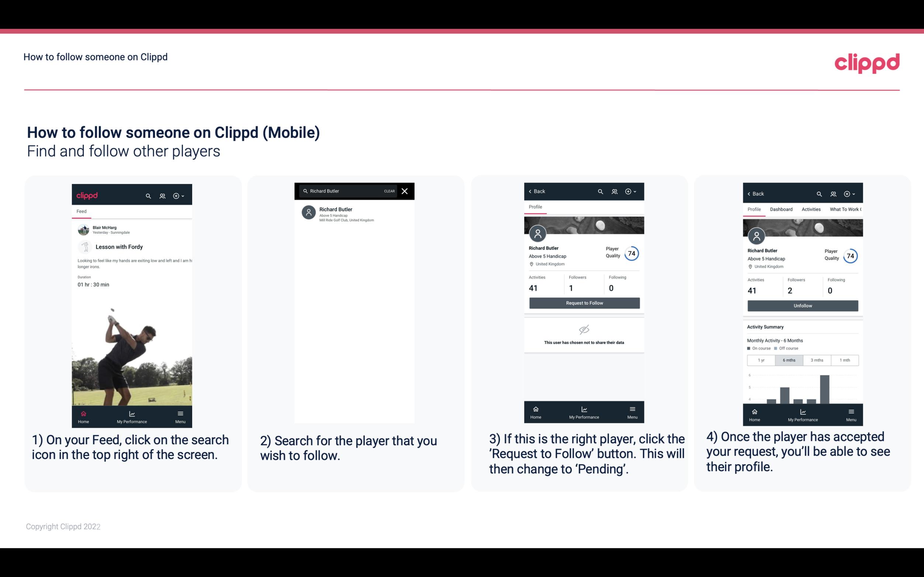Select the 3 months activity summary filter
Screen dimensions: 924x577
817,360
